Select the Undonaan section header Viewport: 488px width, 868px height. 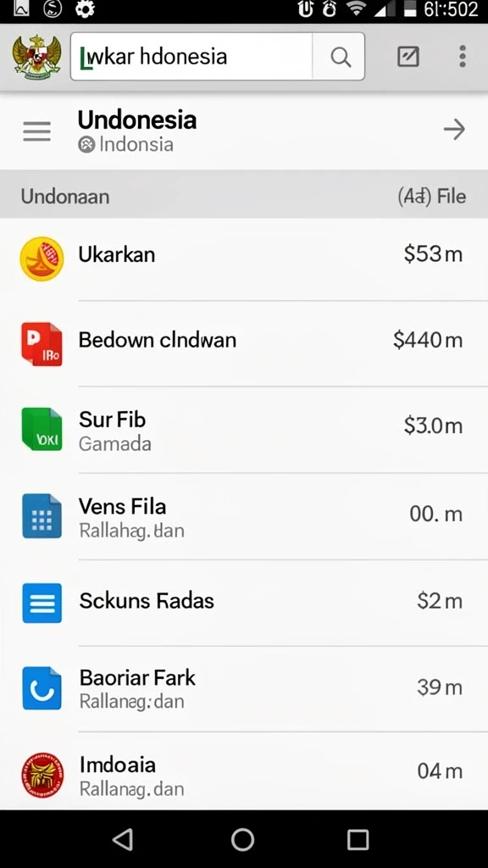[x=64, y=197]
